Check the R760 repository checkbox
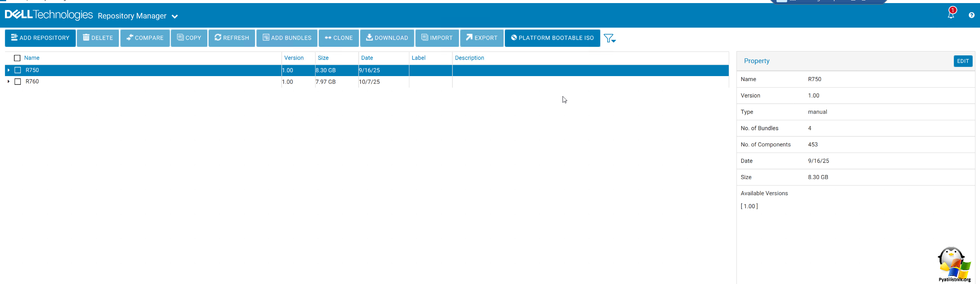Image resolution: width=980 pixels, height=284 pixels. point(18,81)
